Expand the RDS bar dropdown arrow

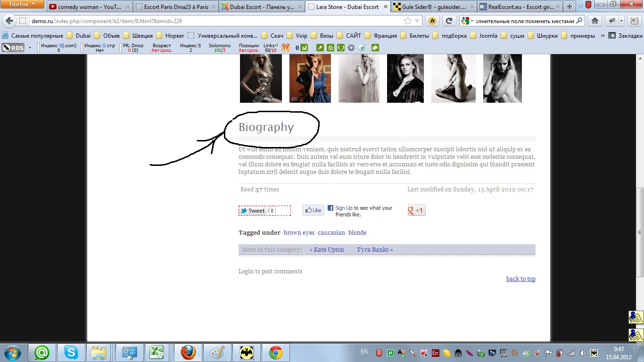pos(30,48)
